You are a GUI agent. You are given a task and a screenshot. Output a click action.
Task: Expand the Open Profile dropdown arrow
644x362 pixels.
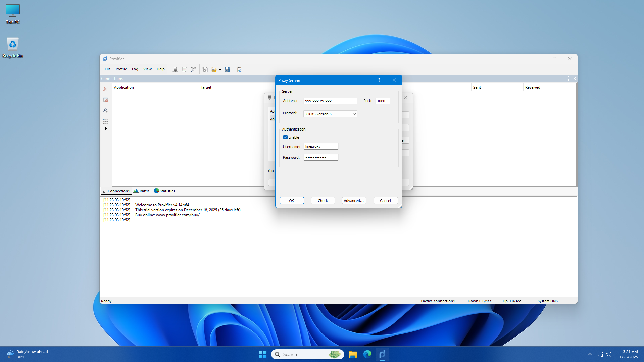[x=220, y=70]
